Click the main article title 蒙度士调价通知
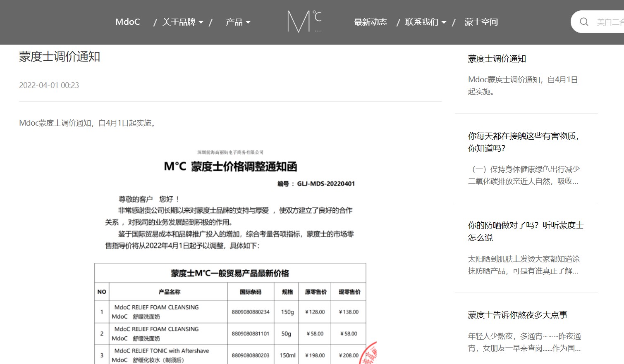The width and height of the screenshot is (624, 364). [x=60, y=57]
